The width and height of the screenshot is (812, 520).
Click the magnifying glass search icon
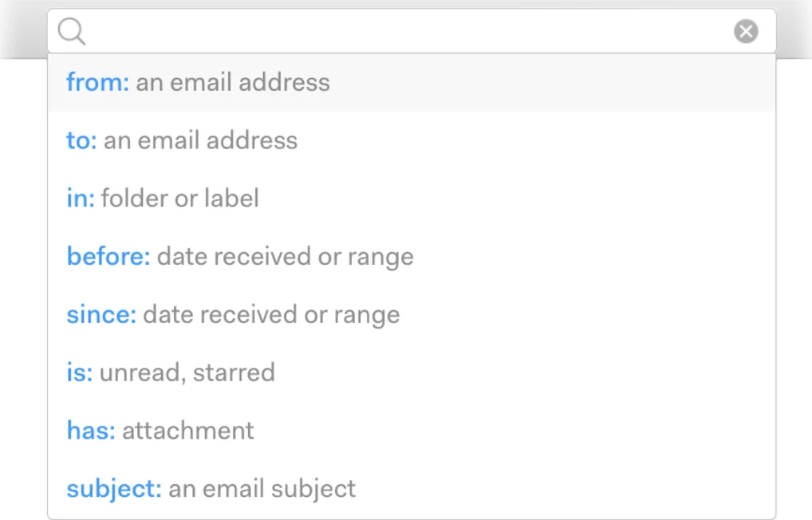pyautogui.click(x=72, y=31)
